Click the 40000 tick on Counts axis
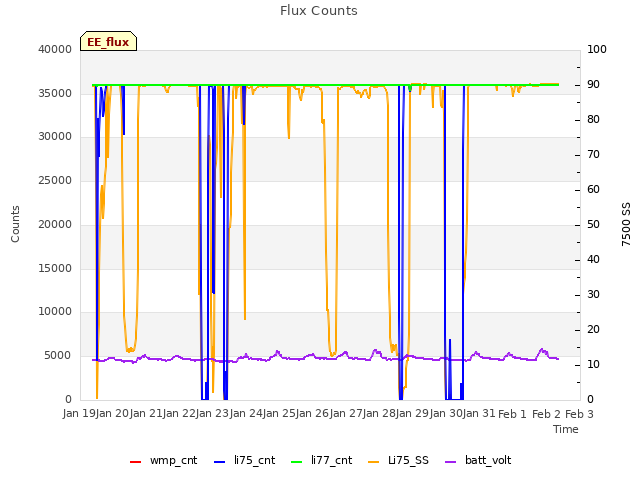This screenshot has width=640, height=480. coord(55,49)
